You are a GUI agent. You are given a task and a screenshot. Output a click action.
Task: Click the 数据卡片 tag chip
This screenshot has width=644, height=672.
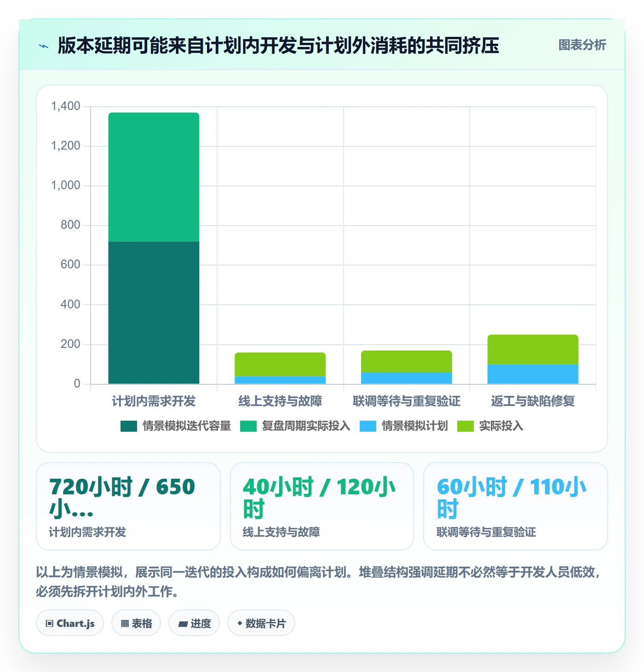tap(261, 623)
